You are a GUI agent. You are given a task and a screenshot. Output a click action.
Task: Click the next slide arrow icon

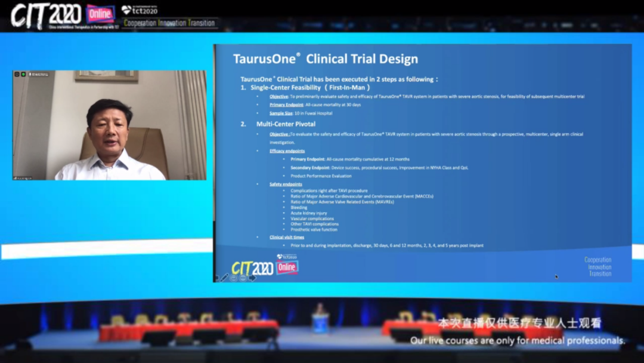pyautogui.click(x=252, y=278)
